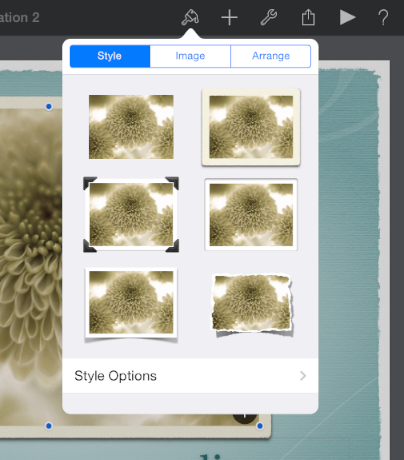Open Help question mark icon
This screenshot has height=460, width=404.
pyautogui.click(x=383, y=17)
